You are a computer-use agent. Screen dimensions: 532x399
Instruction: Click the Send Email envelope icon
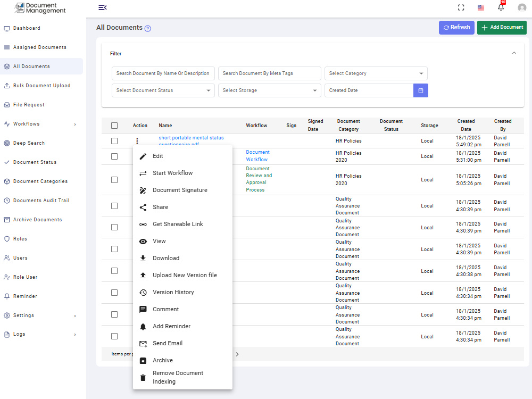(x=143, y=343)
